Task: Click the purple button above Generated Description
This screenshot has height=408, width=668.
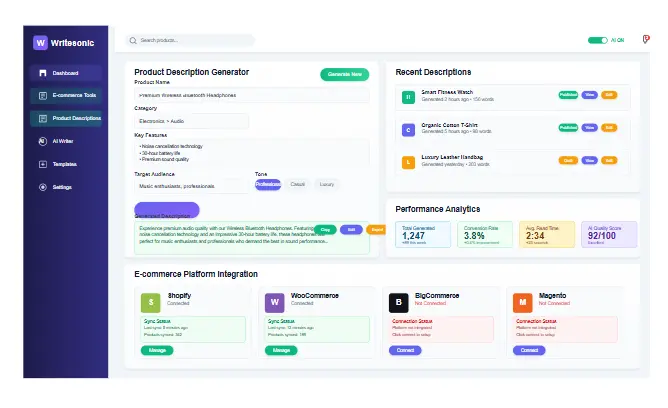Action: coord(167,209)
